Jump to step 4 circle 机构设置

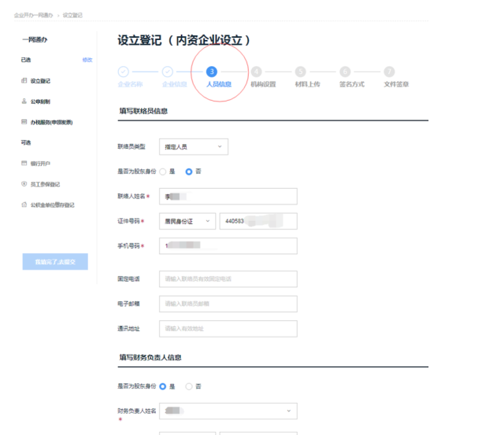point(256,72)
